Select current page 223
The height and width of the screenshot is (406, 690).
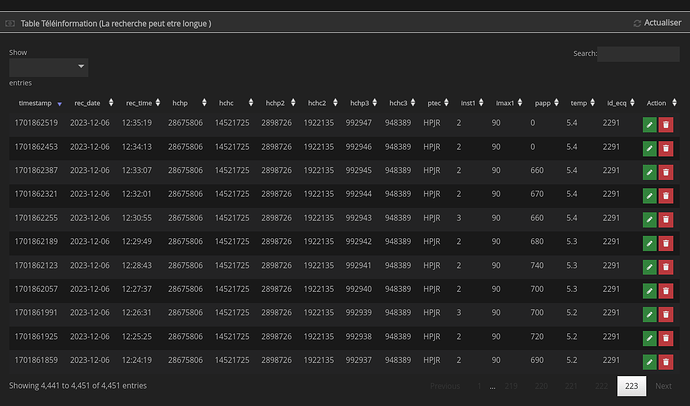click(631, 386)
